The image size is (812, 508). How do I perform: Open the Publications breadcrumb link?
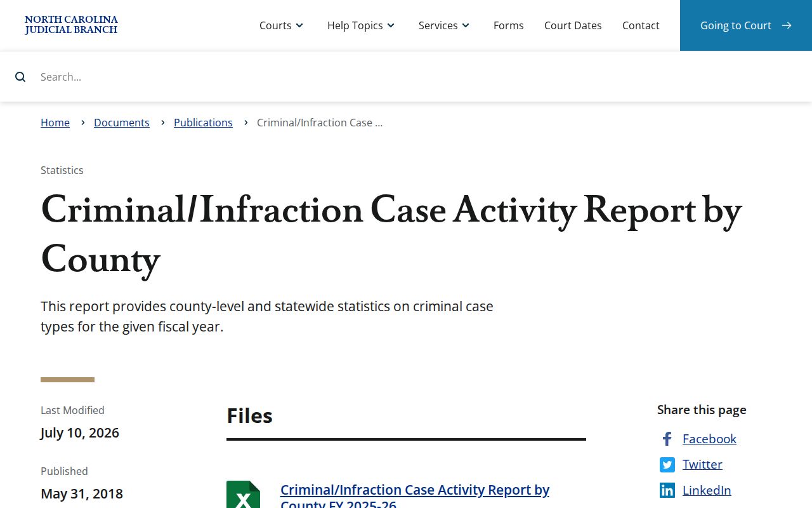click(x=203, y=123)
